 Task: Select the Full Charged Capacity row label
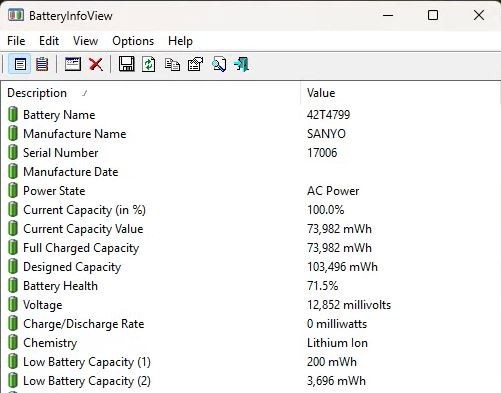81,248
